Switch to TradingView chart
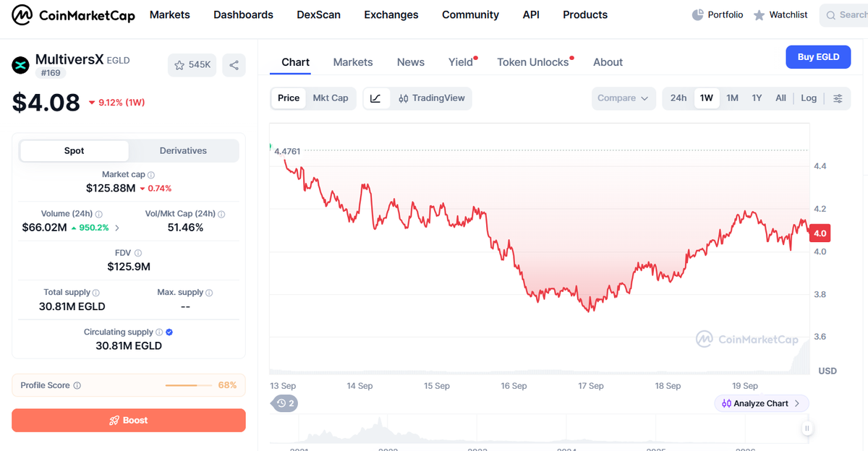Viewport: 868px width, 451px height. point(431,98)
